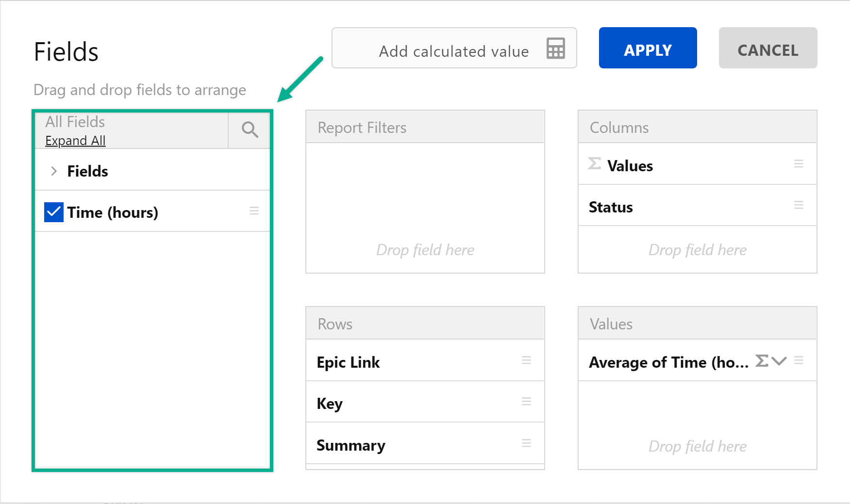Viewport: 850px width, 504px height.
Task: Uncheck the Time (hours) checkbox
Action: coord(54,212)
